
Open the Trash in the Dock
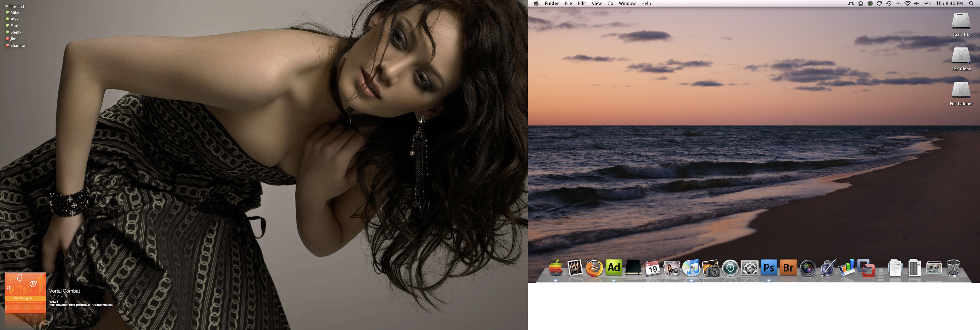[x=953, y=268]
